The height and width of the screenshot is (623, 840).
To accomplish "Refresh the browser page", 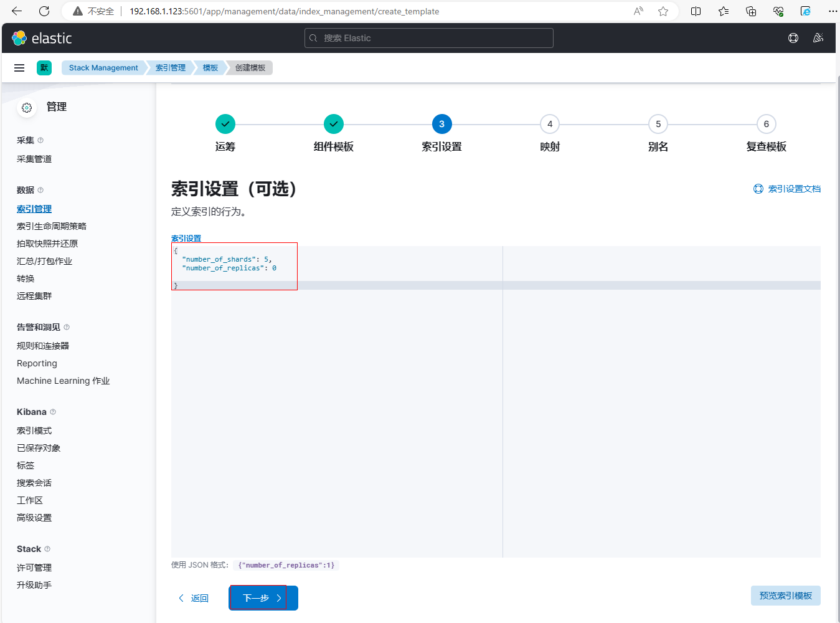I will (44, 11).
